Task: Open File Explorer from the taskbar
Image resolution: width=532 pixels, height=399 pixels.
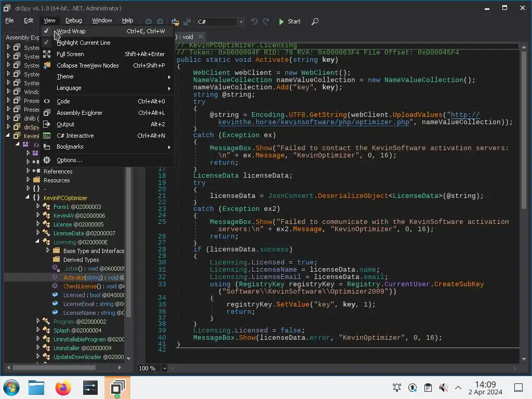Action: pyautogui.click(x=36, y=388)
